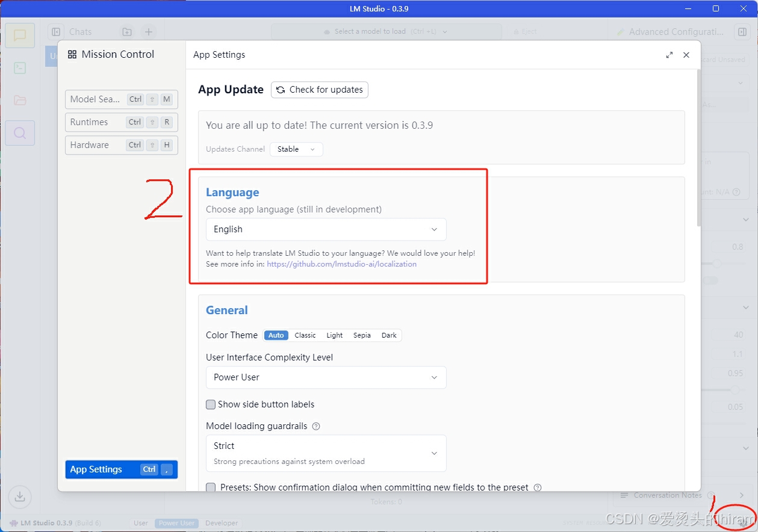758x532 pixels.
Task: Click the Language section heading
Action: click(x=232, y=193)
